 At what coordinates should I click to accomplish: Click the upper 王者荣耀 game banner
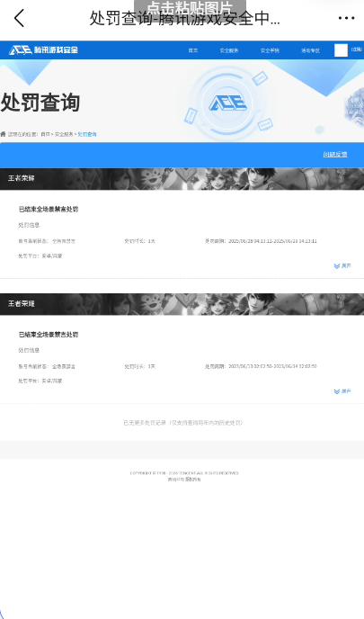pos(182,179)
